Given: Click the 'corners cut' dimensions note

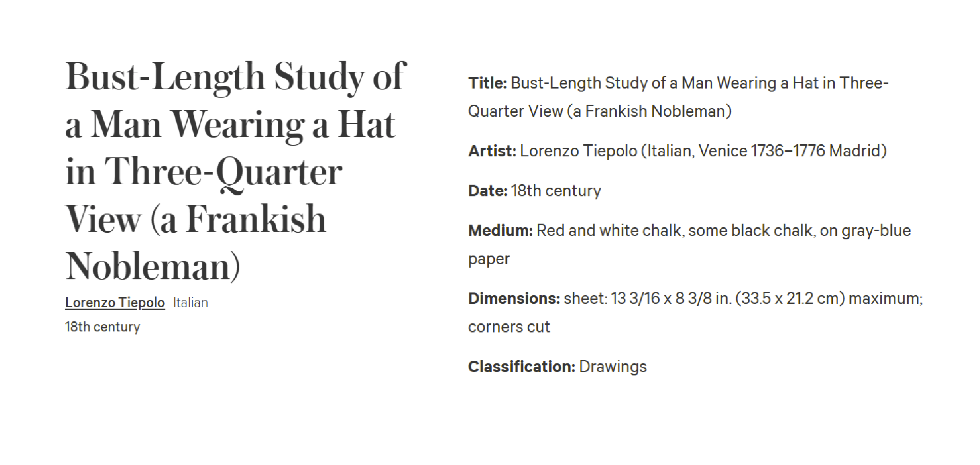Looking at the screenshot, I should (x=509, y=327).
